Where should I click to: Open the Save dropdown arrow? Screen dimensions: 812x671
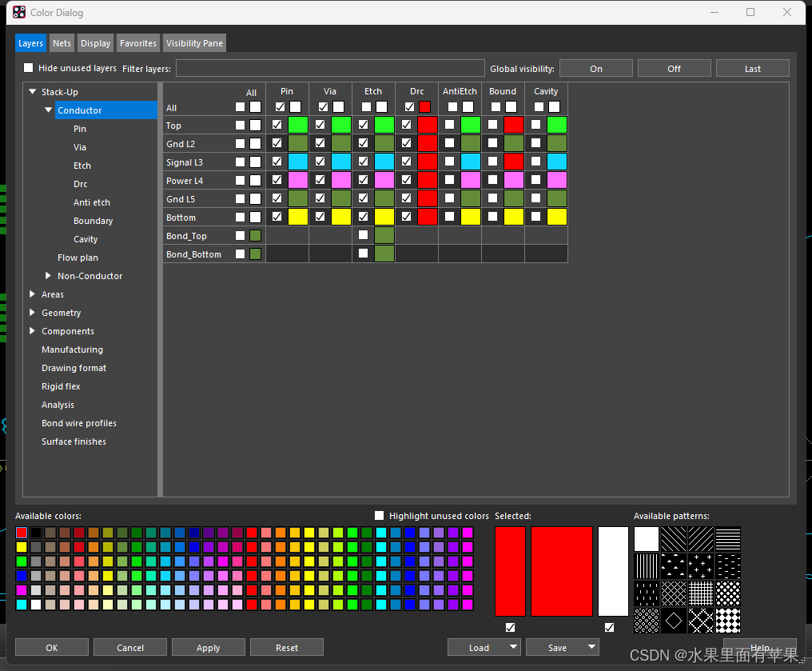pos(592,648)
